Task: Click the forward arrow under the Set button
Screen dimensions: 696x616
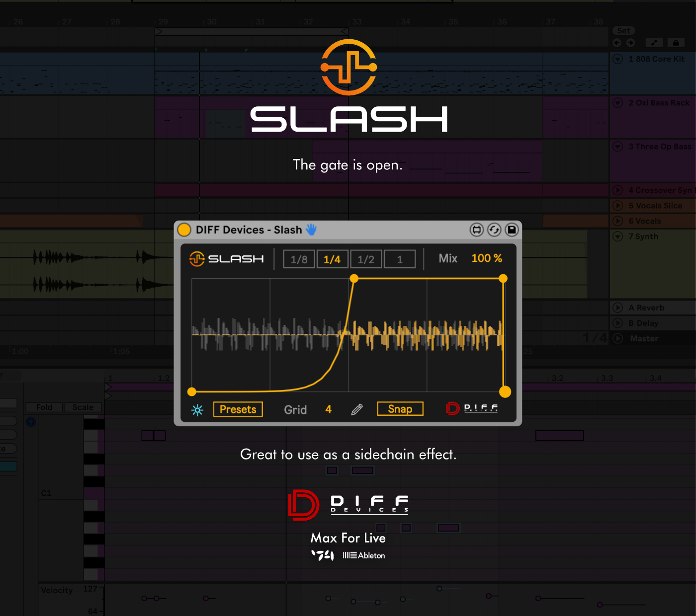Action: (x=630, y=43)
